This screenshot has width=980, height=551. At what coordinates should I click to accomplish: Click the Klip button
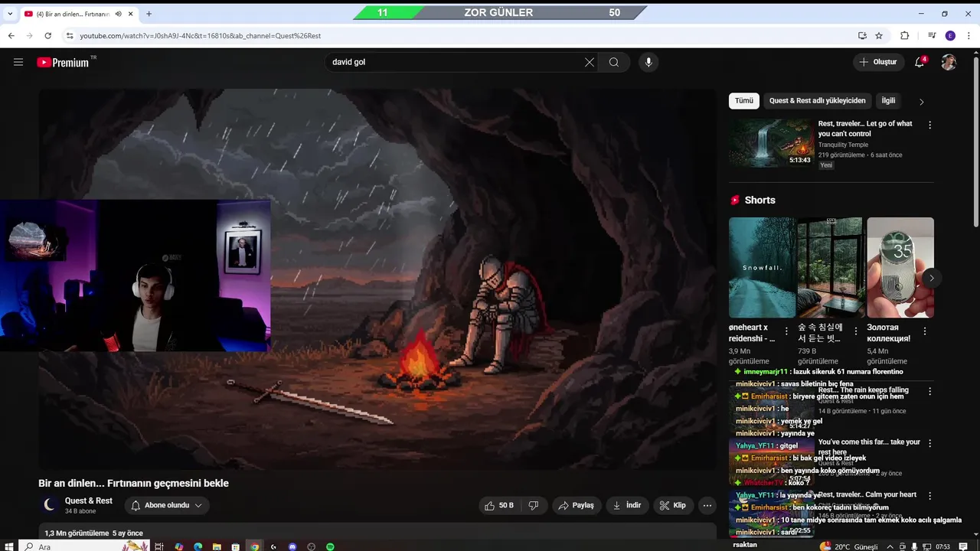[673, 505]
